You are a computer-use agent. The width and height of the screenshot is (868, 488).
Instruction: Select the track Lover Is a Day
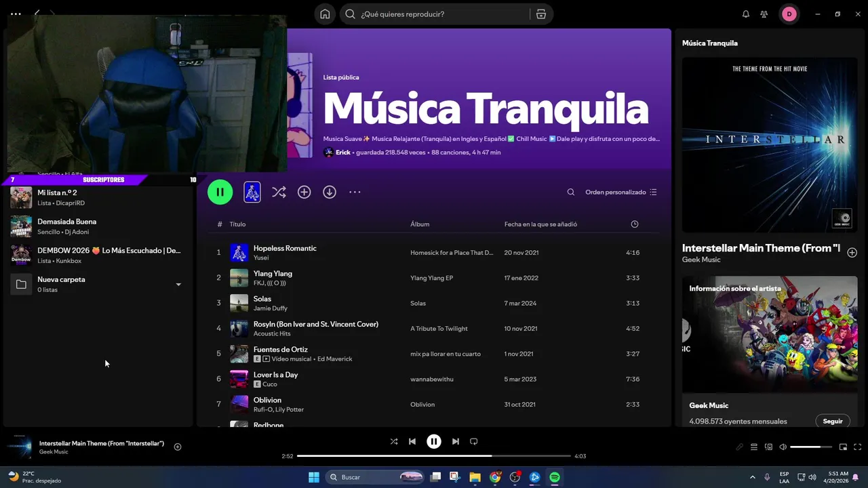(x=275, y=374)
